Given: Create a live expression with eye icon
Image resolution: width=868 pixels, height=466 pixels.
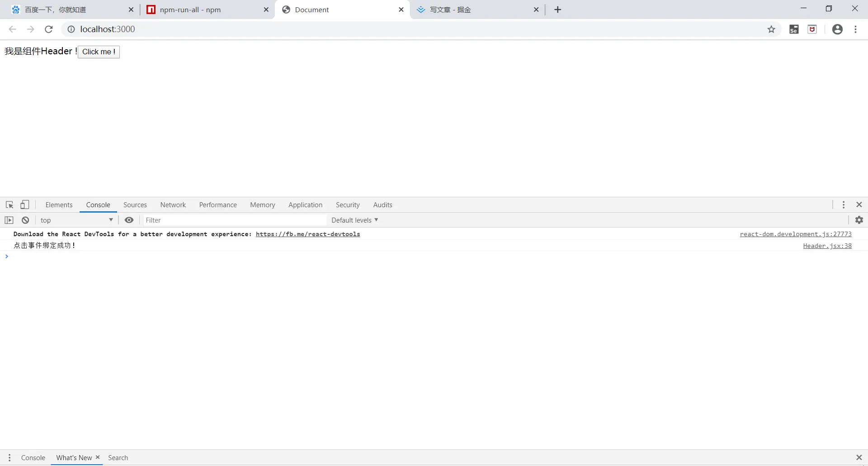Looking at the screenshot, I should click(x=129, y=220).
